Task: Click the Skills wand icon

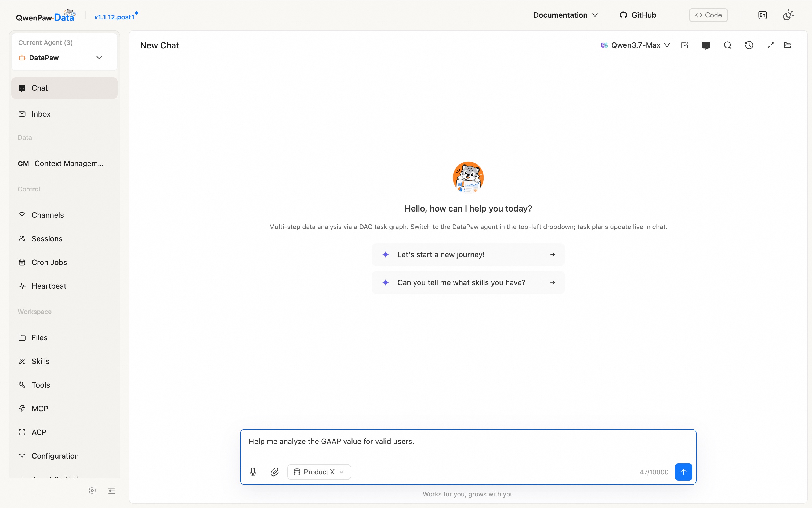Action: (x=22, y=361)
